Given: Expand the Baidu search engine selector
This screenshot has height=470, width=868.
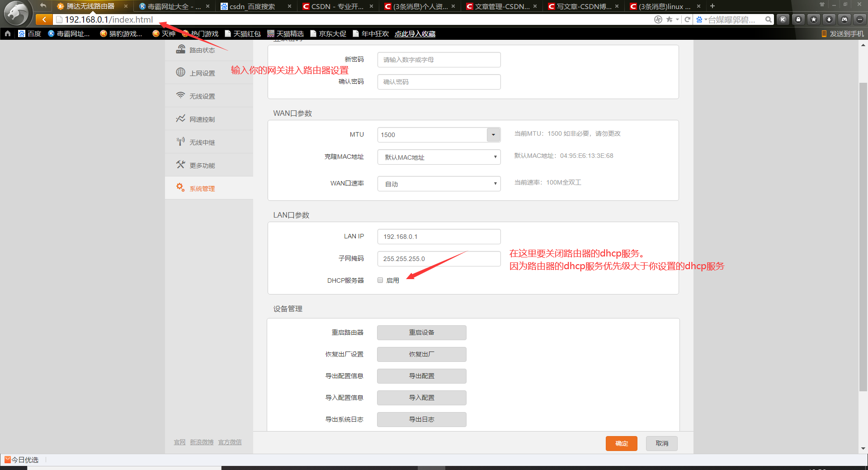Looking at the screenshot, I should click(x=701, y=19).
